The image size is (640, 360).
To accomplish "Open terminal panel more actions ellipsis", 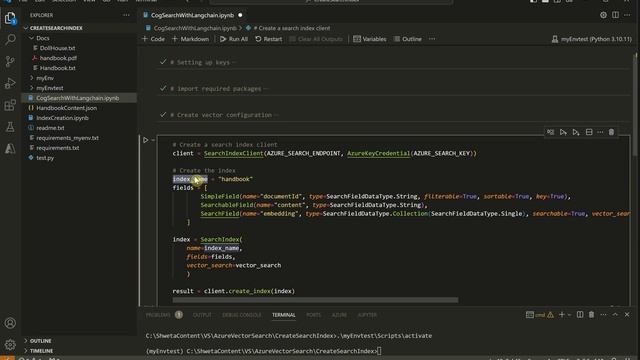I will click(x=603, y=315).
